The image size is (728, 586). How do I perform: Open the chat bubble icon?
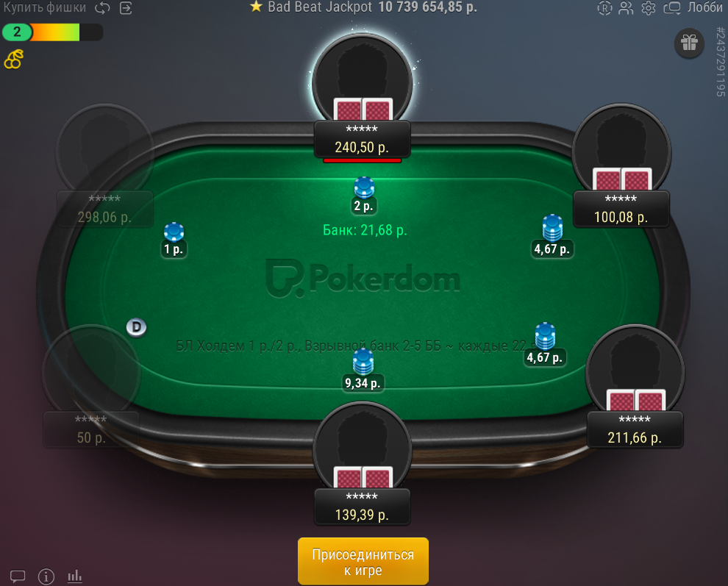coord(18,576)
